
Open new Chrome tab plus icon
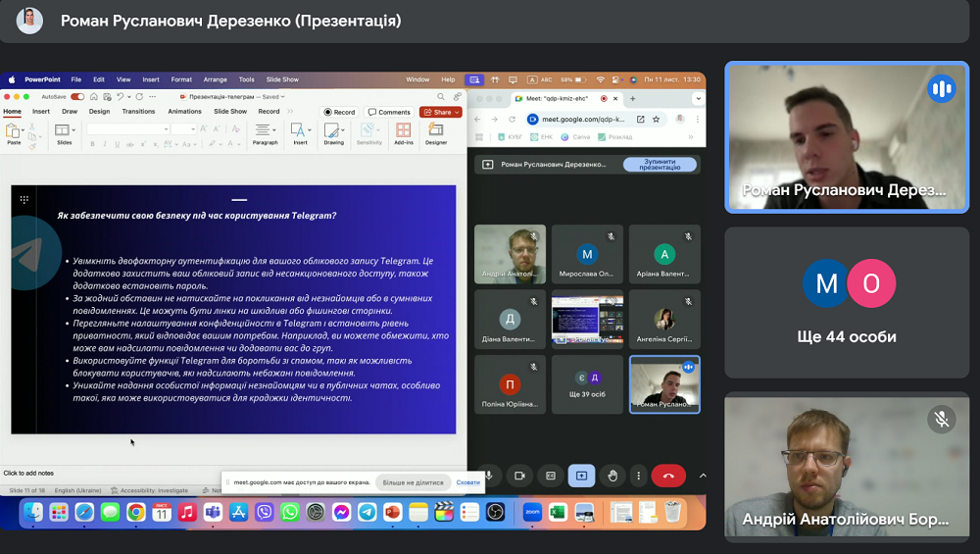tap(632, 98)
